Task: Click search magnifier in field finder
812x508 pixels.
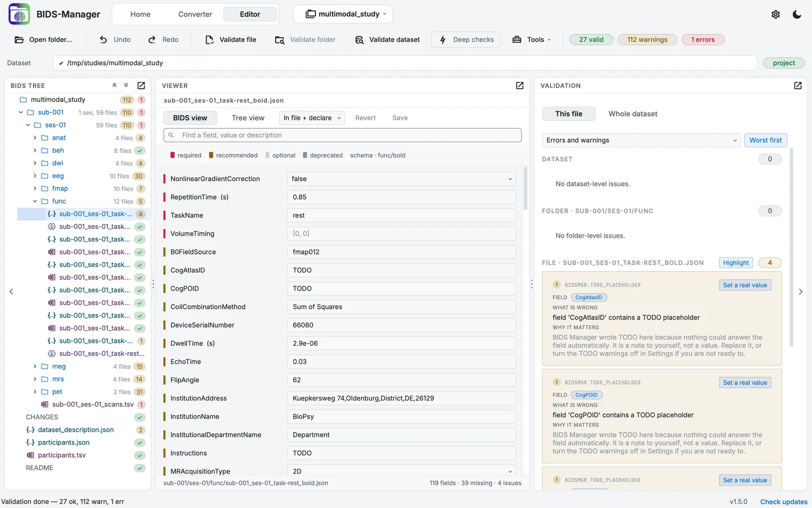Action: [171, 135]
